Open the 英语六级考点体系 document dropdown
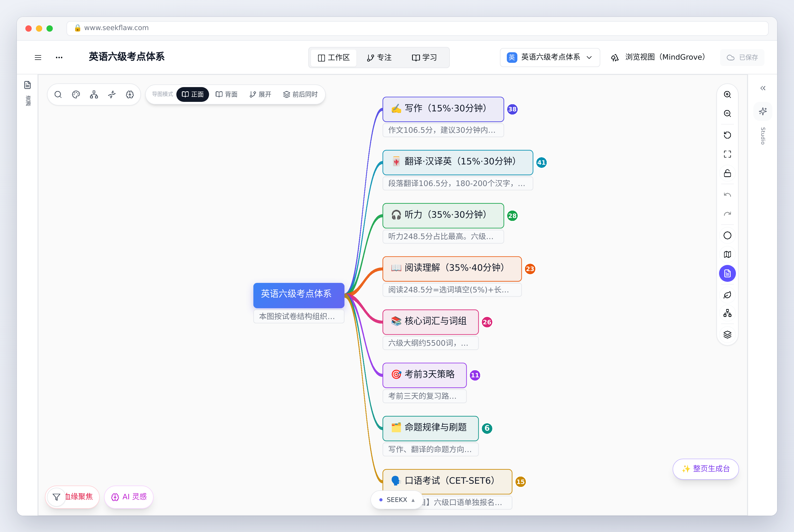 (x=550, y=57)
